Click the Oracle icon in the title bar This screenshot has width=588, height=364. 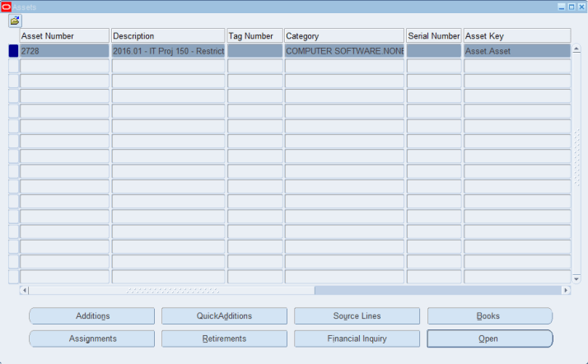[x=7, y=6]
